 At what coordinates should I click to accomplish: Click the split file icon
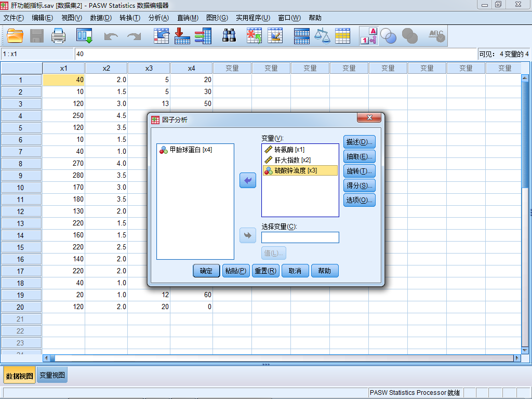pos(302,36)
